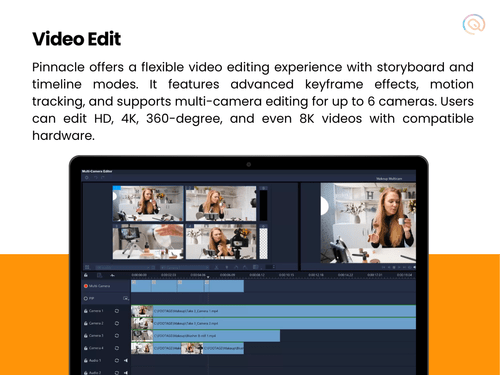The image size is (500, 375).
Task: Click the playhead marker on the timeline ruler
Action: (x=208, y=277)
